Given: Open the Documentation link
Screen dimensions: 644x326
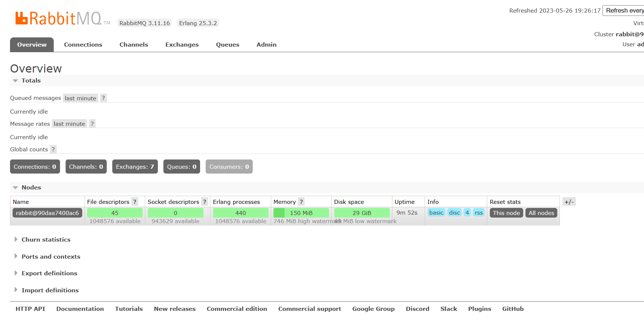Looking at the screenshot, I should [80, 309].
